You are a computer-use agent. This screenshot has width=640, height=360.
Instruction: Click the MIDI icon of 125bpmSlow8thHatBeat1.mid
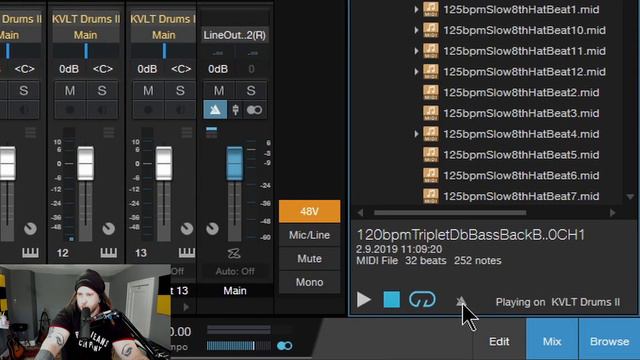pyautogui.click(x=431, y=9)
